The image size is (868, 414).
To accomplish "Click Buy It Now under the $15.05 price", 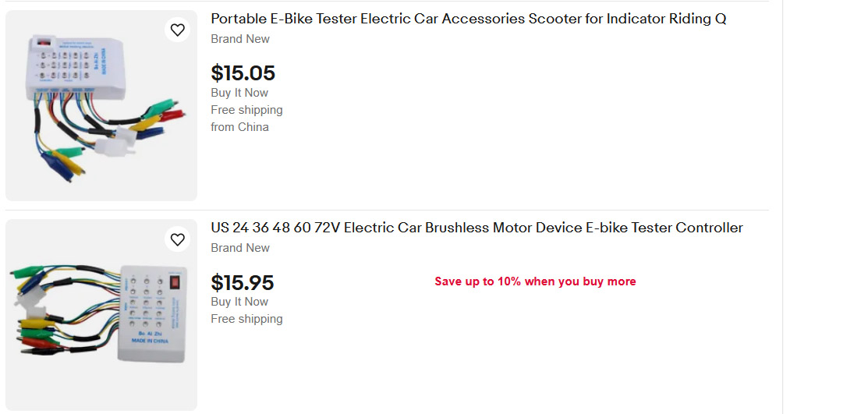I will pyautogui.click(x=239, y=93).
